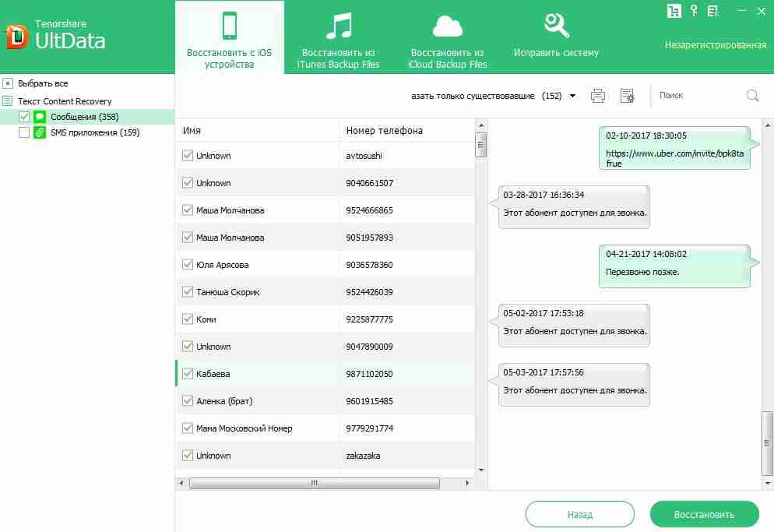Click the horizontal scroll right arrow
The height and width of the screenshot is (532, 774).
467,483
